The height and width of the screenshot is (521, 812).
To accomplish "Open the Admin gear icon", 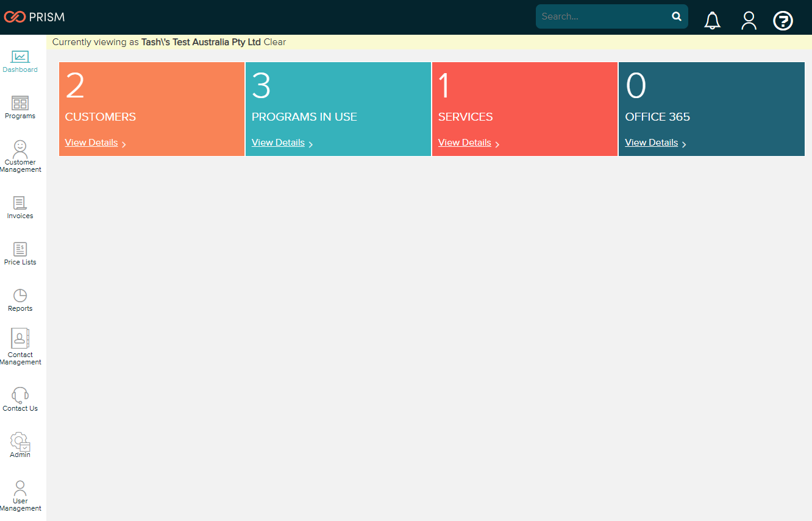I will point(20,441).
